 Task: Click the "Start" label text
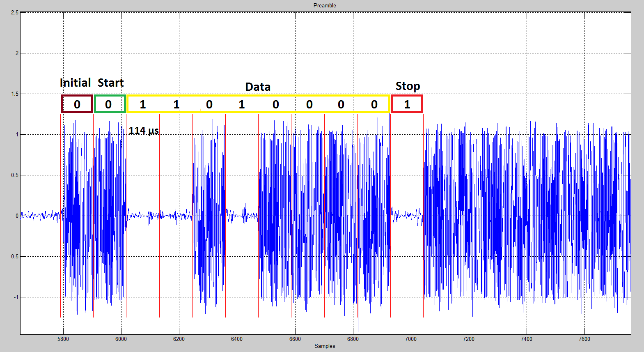point(110,83)
